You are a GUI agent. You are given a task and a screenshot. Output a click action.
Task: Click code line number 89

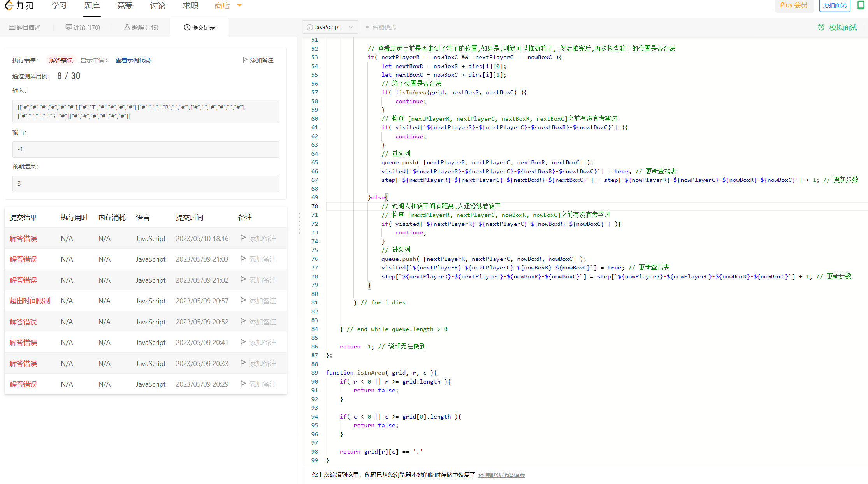tap(315, 373)
